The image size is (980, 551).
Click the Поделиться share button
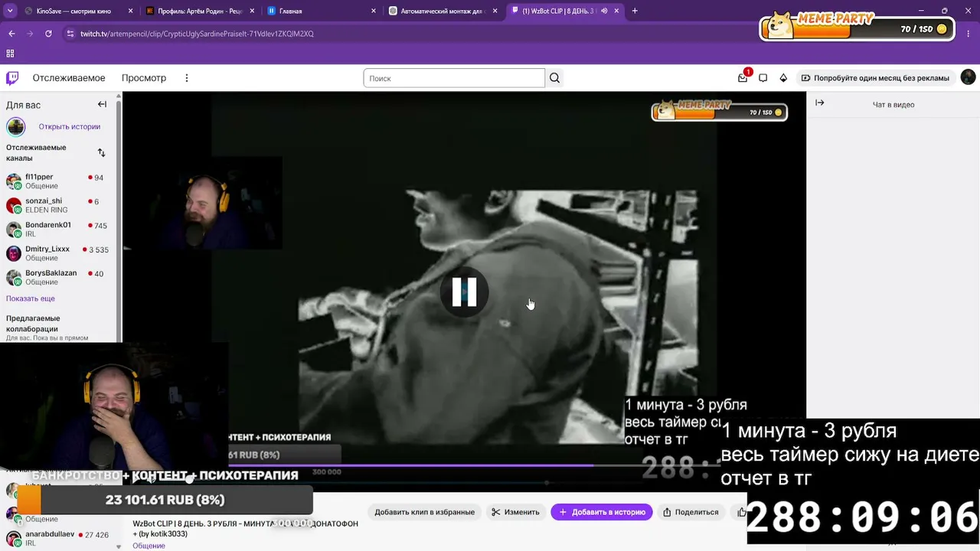(691, 512)
